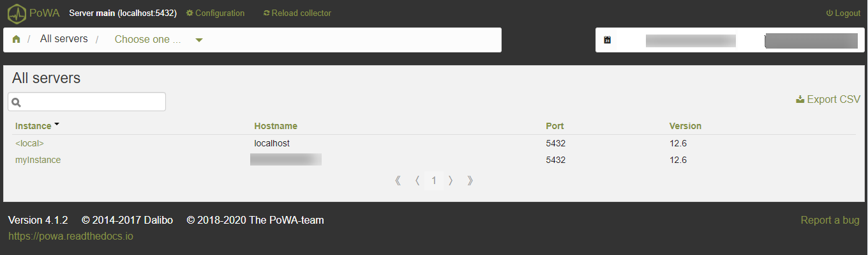The height and width of the screenshot is (255, 868).
Task: Click the search magnifier icon
Action: 17,102
